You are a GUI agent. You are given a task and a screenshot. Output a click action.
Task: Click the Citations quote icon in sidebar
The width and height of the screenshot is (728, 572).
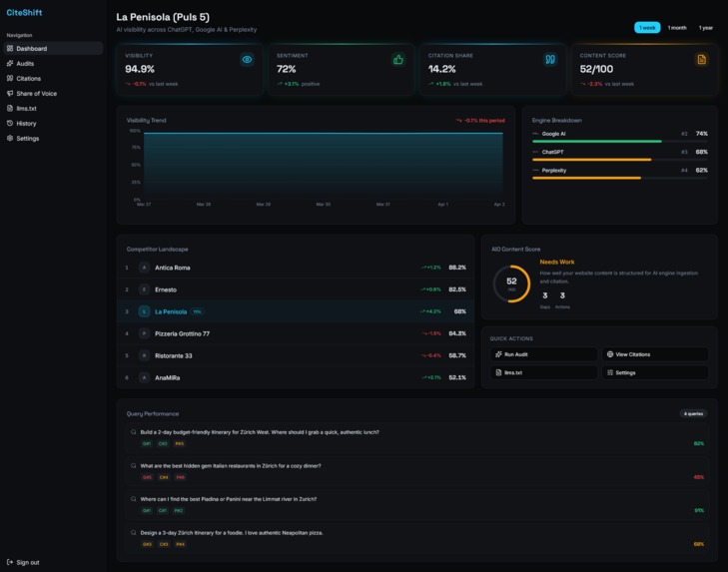click(x=10, y=78)
